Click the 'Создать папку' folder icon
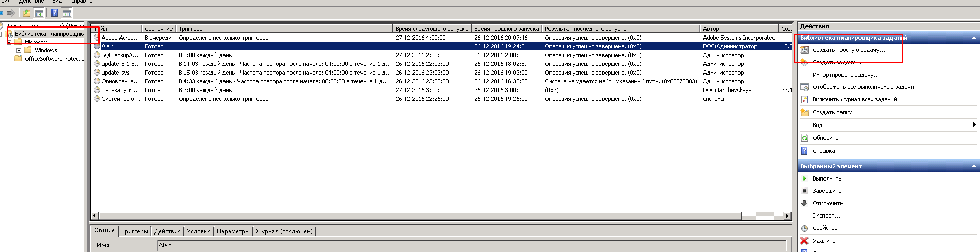 point(804,112)
